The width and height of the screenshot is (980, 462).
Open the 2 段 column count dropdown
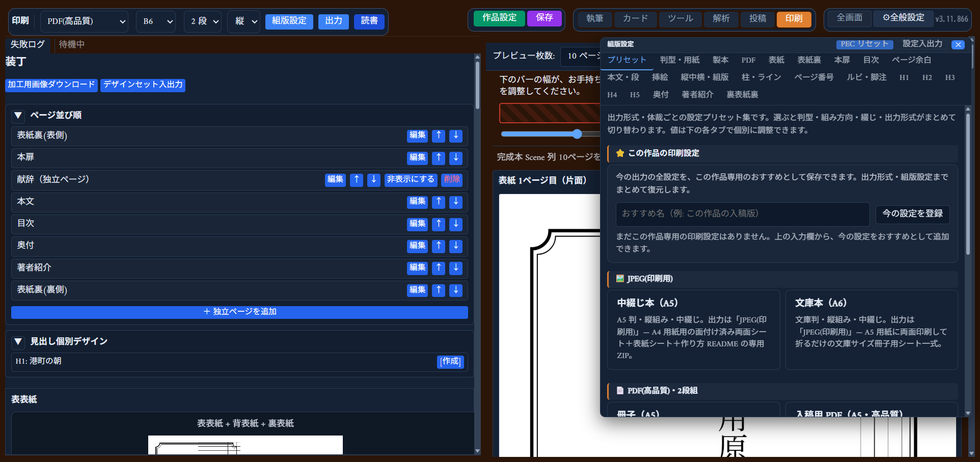(x=203, y=21)
